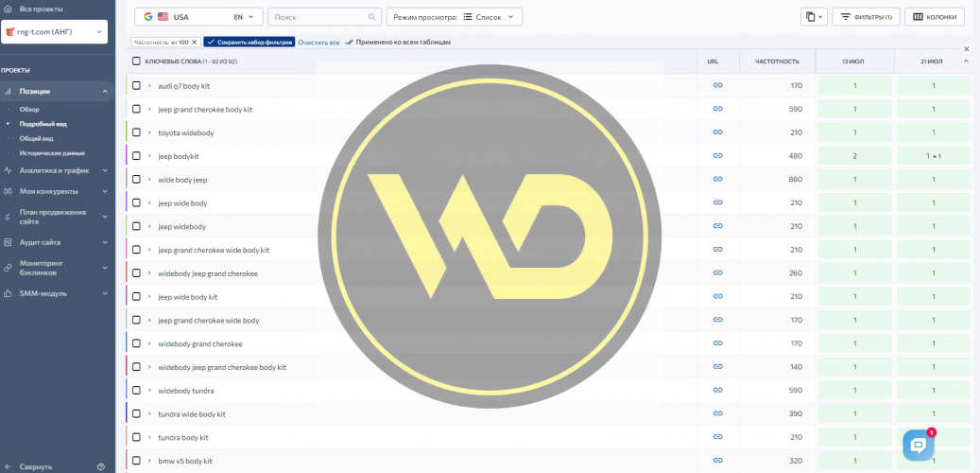The height and width of the screenshot is (473, 980).
Task: Open the URL link for wide body jeep
Action: 717,179
